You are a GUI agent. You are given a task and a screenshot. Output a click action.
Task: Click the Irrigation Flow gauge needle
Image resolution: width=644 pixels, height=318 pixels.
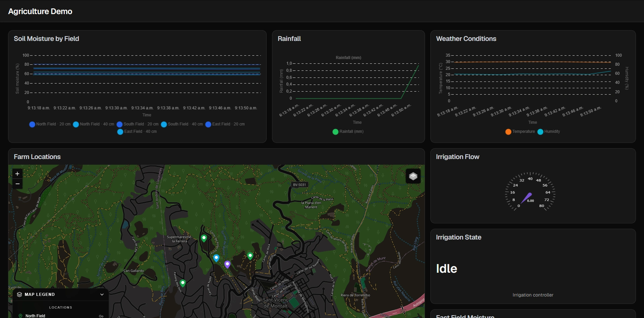tap(527, 198)
